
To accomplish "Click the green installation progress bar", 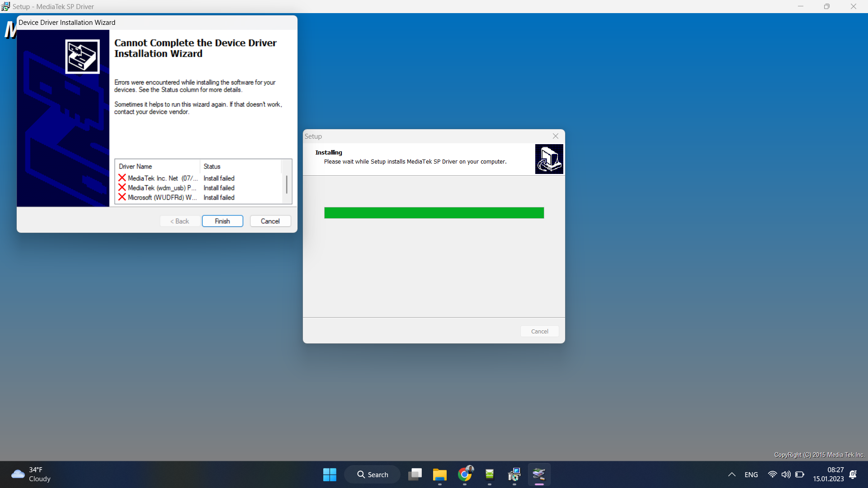I will (434, 213).
